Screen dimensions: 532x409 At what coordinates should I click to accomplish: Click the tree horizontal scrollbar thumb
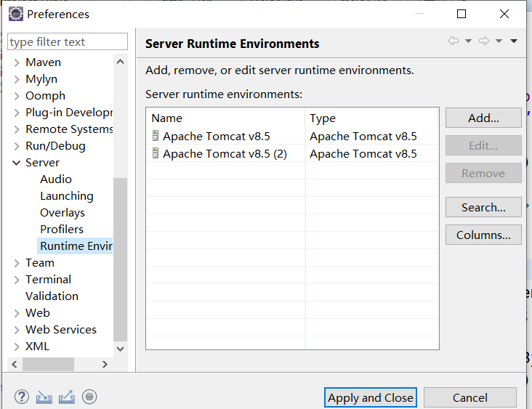click(x=48, y=364)
